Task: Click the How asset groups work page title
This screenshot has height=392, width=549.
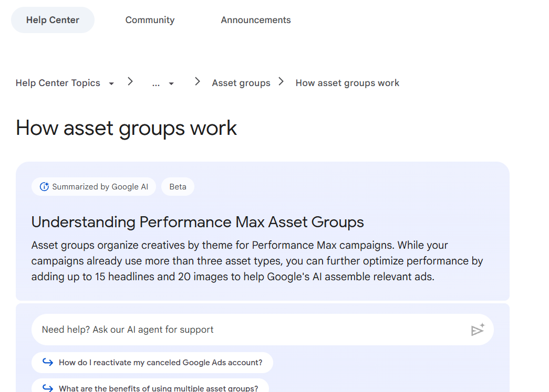Action: click(x=127, y=129)
